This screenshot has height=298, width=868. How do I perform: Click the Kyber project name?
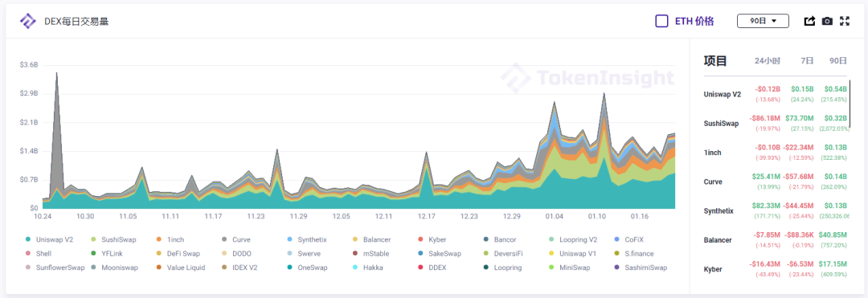point(712,269)
